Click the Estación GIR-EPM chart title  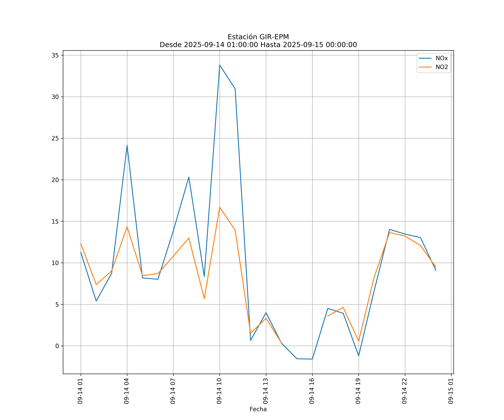pyautogui.click(x=258, y=37)
